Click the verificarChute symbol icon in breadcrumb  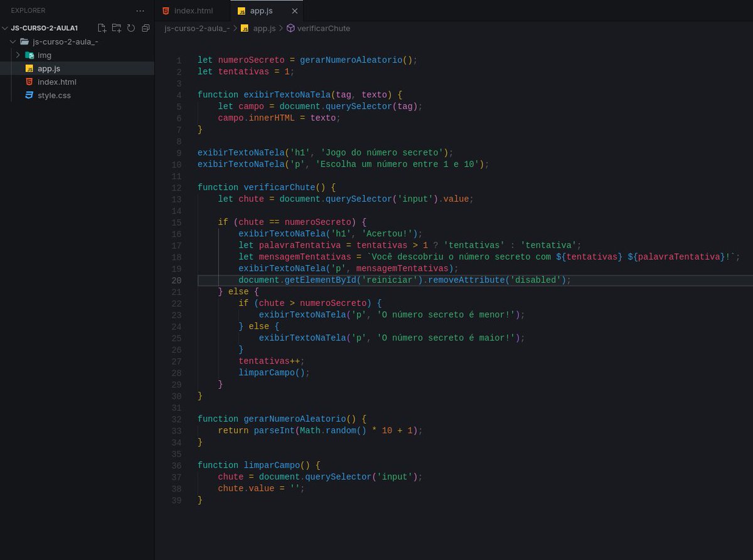(291, 28)
